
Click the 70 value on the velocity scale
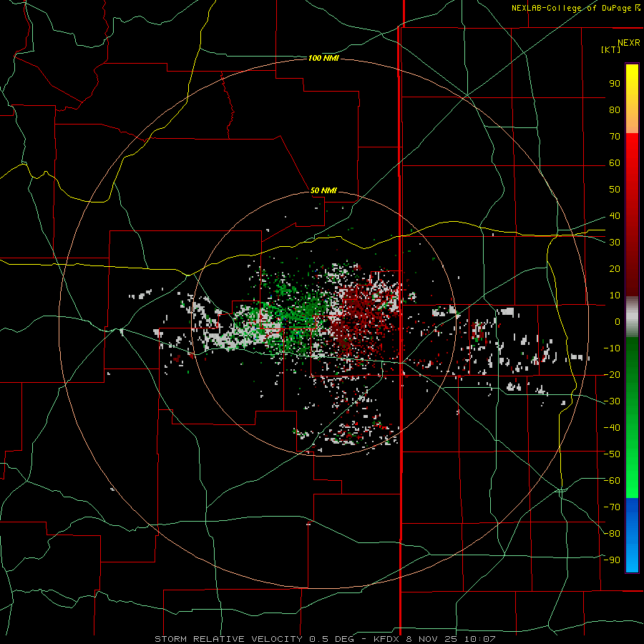[615, 137]
